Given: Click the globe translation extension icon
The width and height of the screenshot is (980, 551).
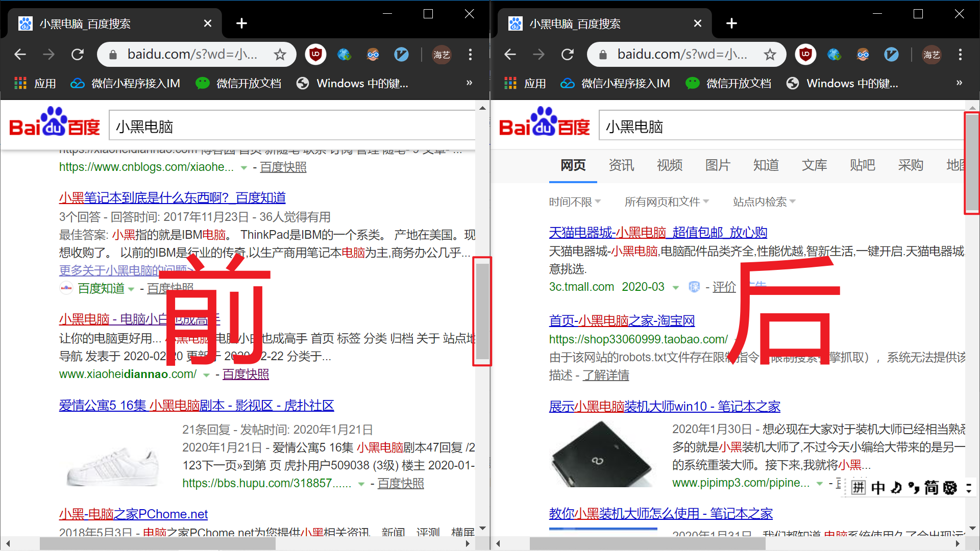Looking at the screenshot, I should click(344, 55).
